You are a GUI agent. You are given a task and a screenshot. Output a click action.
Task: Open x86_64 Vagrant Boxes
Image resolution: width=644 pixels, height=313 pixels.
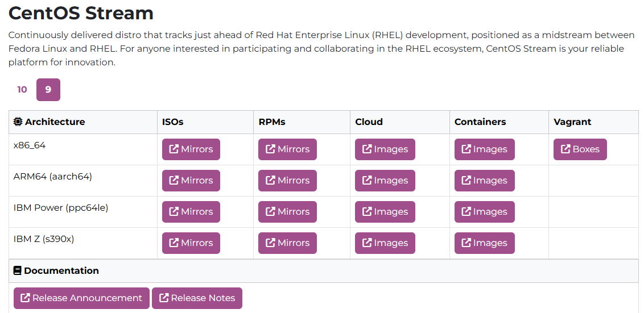pos(580,149)
